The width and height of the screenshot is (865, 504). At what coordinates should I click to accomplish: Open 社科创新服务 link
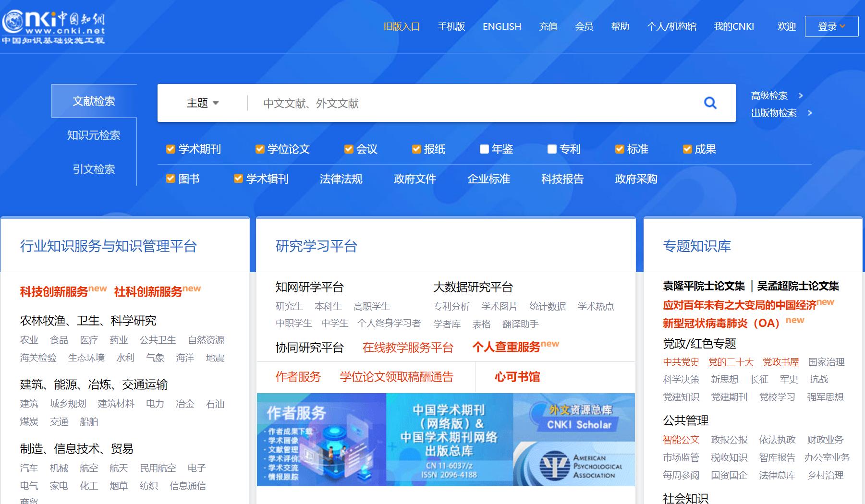coord(148,291)
